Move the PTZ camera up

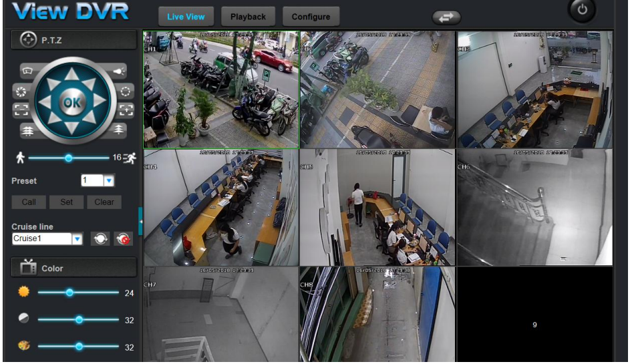click(x=72, y=74)
